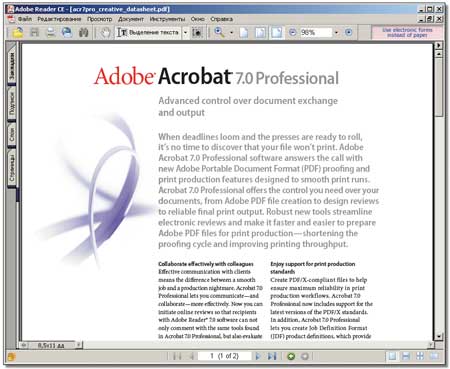Open the Инструменты menu
Viewport: 450px width, 369px height.
point(167,19)
